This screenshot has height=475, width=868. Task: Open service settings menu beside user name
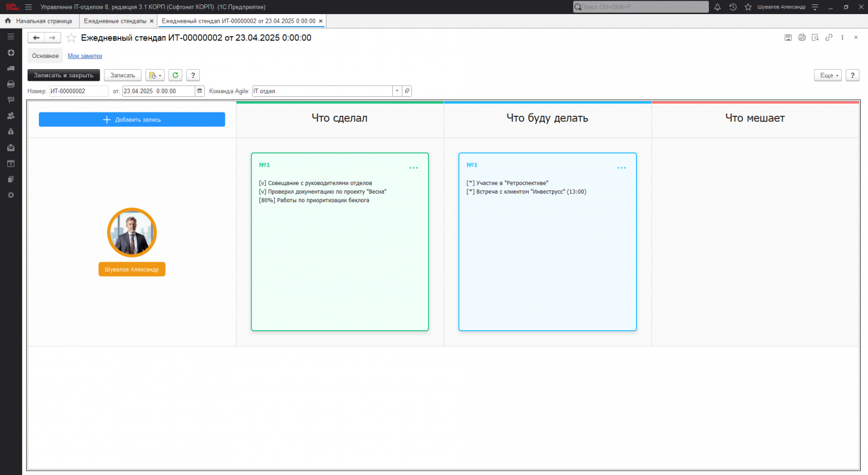815,7
